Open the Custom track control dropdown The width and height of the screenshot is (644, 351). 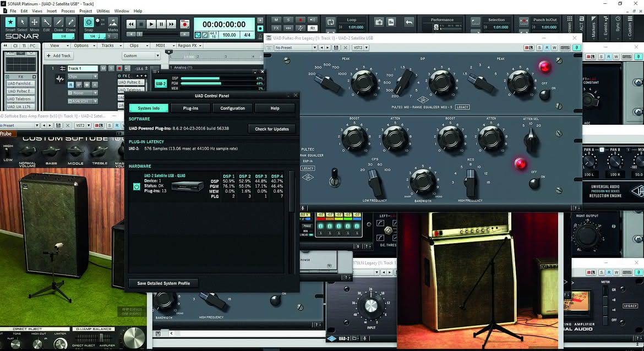(140, 56)
